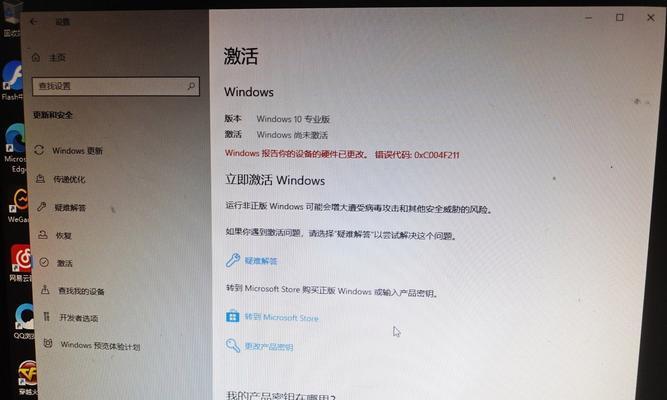This screenshot has width=667, height=400.
Task: Click the 更新和安全 section label
Action: pos(53,115)
